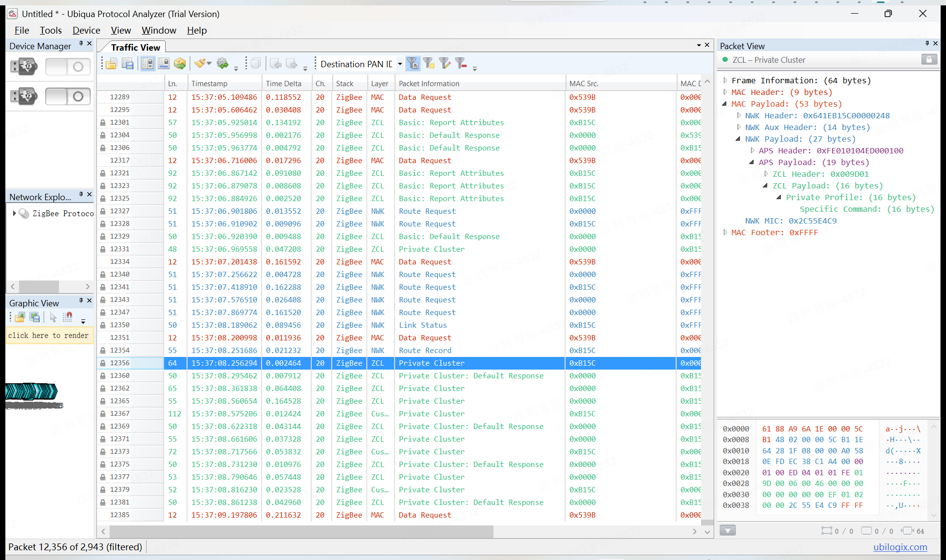The width and height of the screenshot is (946, 560).
Task: Click the orange package export icon
Action: coord(180,64)
